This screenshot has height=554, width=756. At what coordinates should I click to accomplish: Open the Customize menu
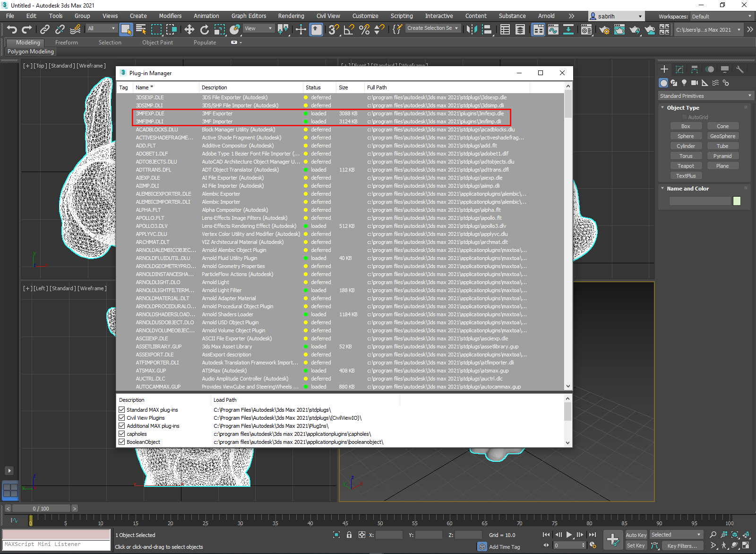(365, 16)
